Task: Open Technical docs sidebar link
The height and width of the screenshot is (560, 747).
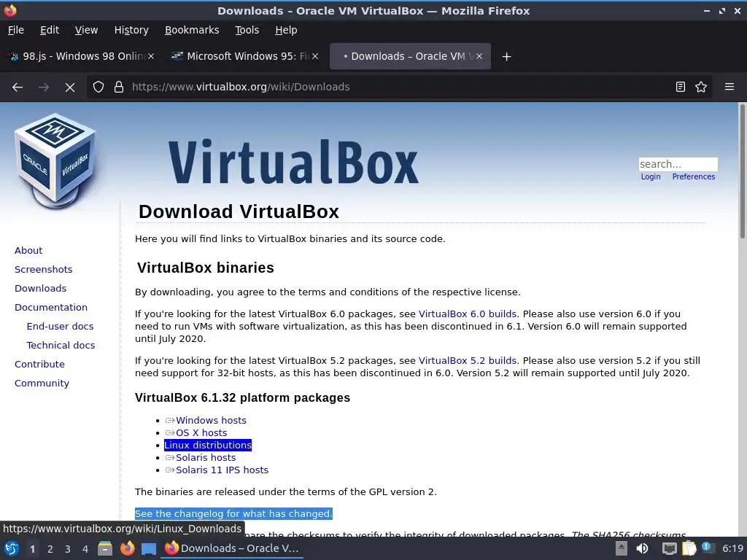Action: click(61, 345)
